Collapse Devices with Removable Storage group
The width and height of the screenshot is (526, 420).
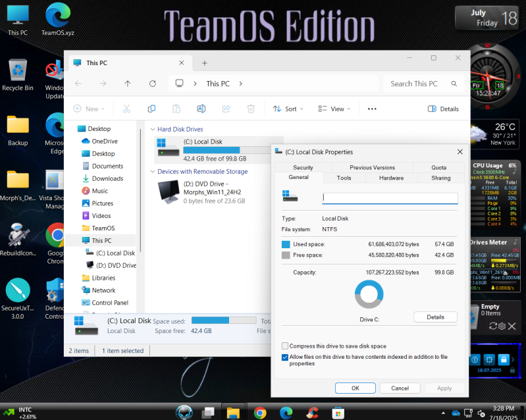pyautogui.click(x=153, y=171)
